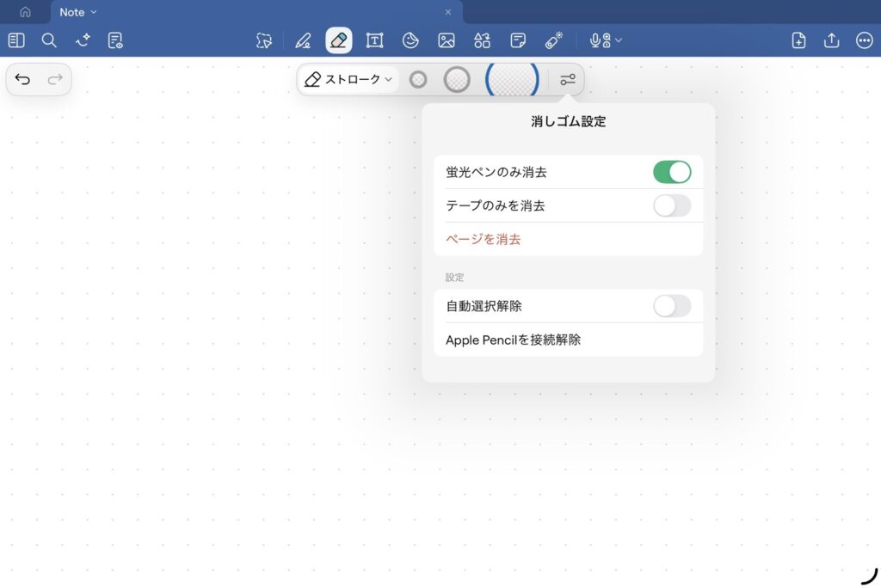Viewport: 881px width, 588px height.
Task: Turn on 自動選択解除 switch
Action: point(671,306)
